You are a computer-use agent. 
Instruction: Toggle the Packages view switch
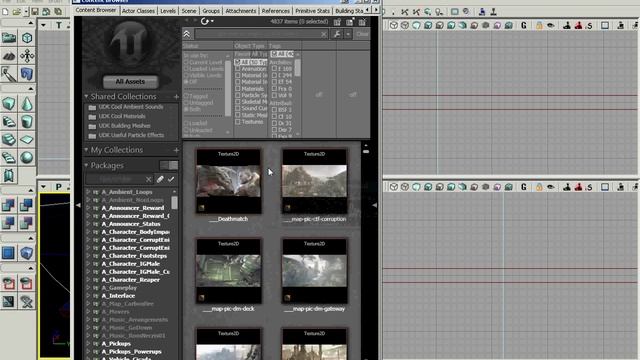(x=169, y=165)
